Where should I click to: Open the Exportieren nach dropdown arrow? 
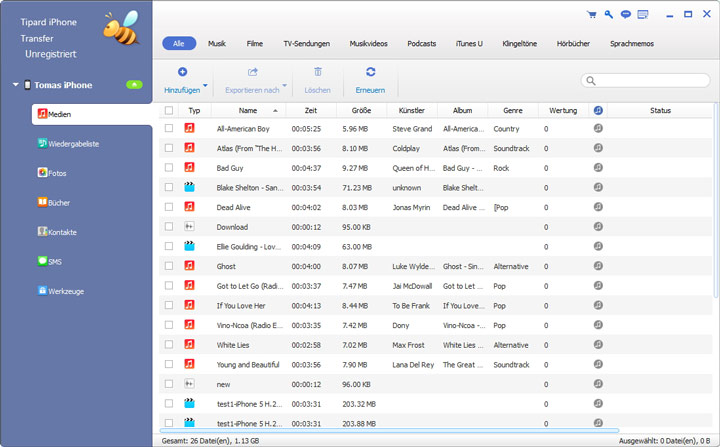point(285,85)
